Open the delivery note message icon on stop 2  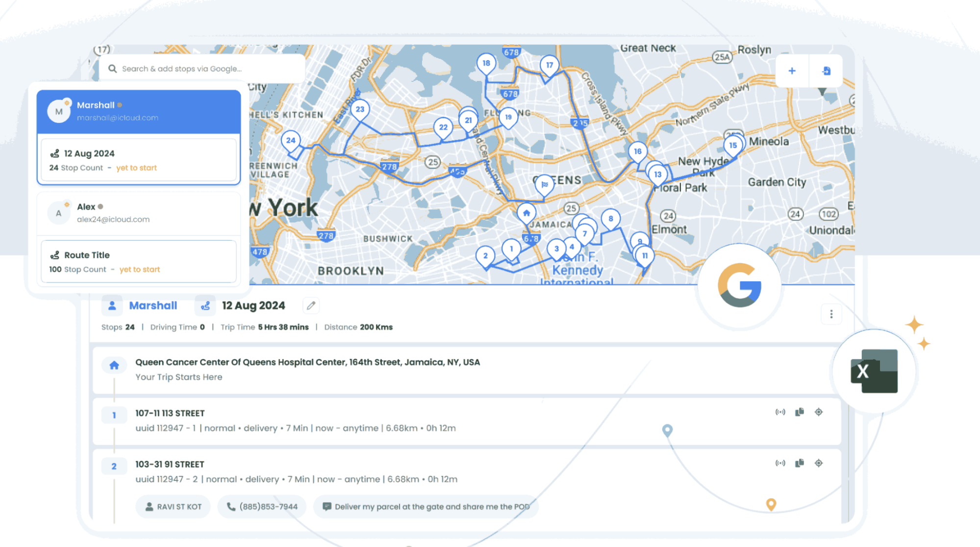[x=326, y=506]
